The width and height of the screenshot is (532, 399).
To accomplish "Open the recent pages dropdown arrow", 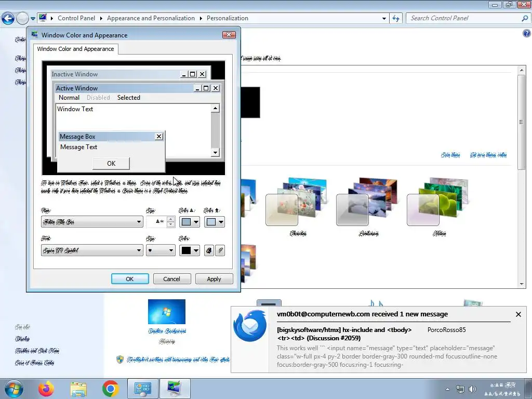I will point(33,19).
